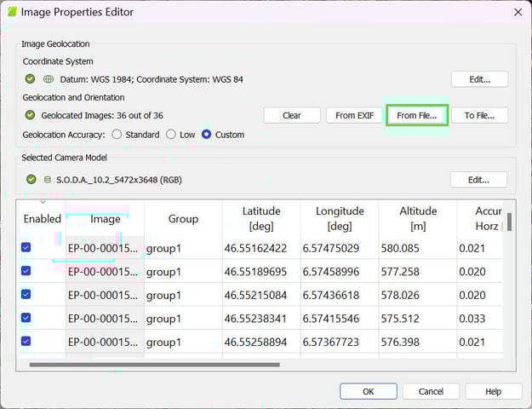Click the Image column header
This screenshot has height=409, width=532.
point(106,219)
